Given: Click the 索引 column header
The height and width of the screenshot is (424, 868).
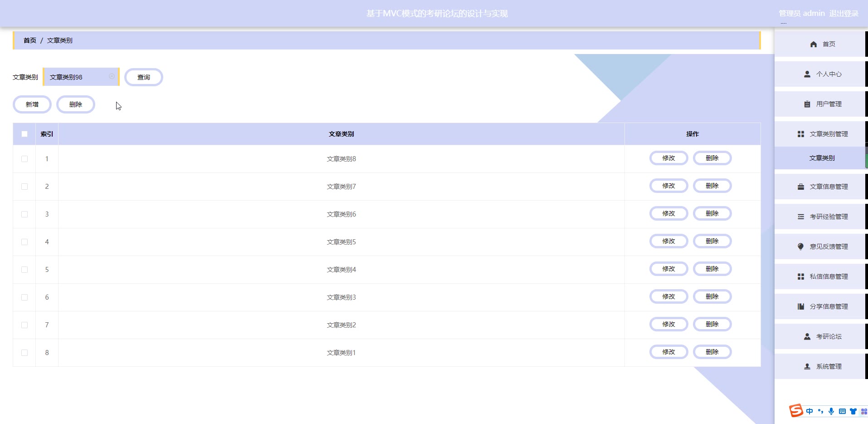Looking at the screenshot, I should (47, 134).
